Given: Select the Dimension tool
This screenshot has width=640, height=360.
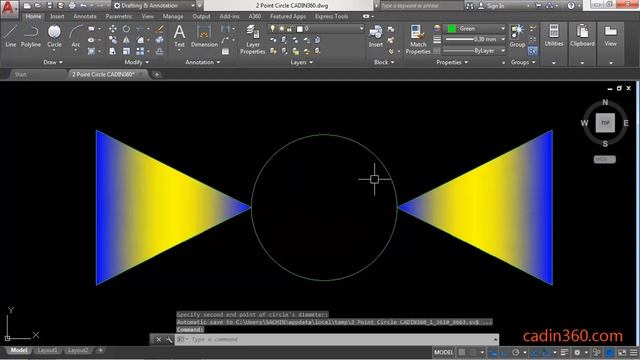Looking at the screenshot, I should tap(204, 36).
